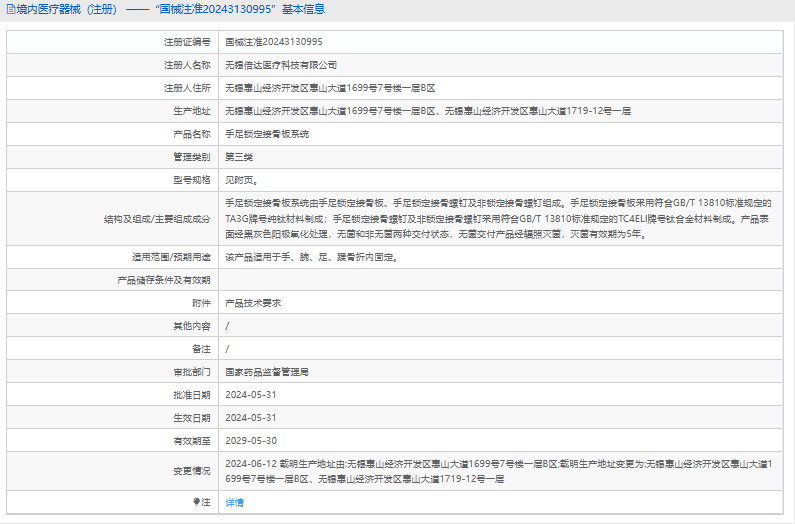Click the 管理类别 label

coord(192,157)
